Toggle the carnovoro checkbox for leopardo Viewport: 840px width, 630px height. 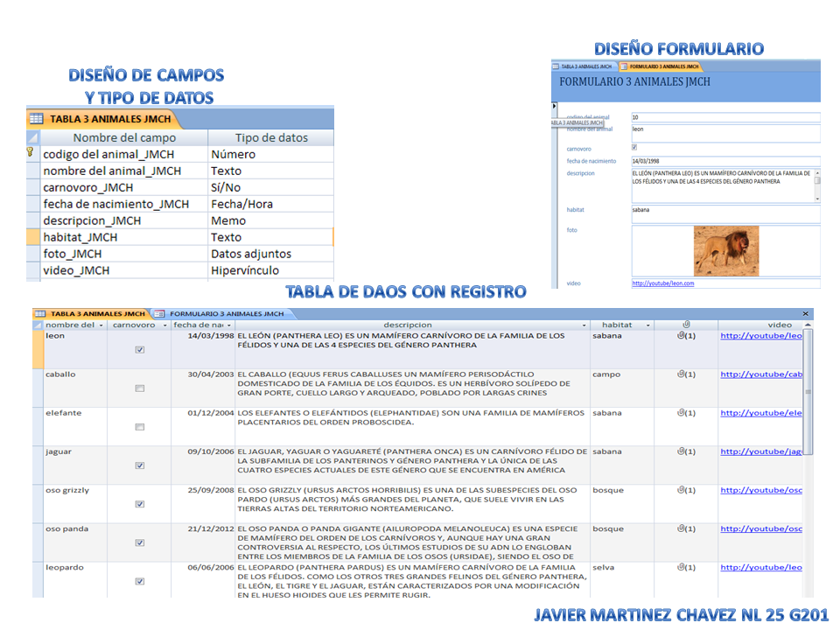(140, 581)
